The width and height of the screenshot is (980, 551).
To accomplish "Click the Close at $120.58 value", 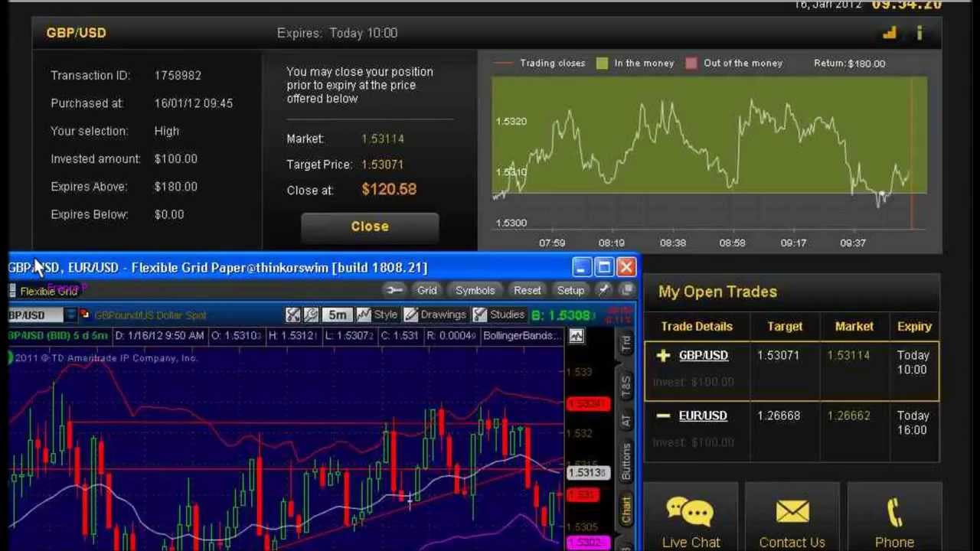I will (x=389, y=189).
